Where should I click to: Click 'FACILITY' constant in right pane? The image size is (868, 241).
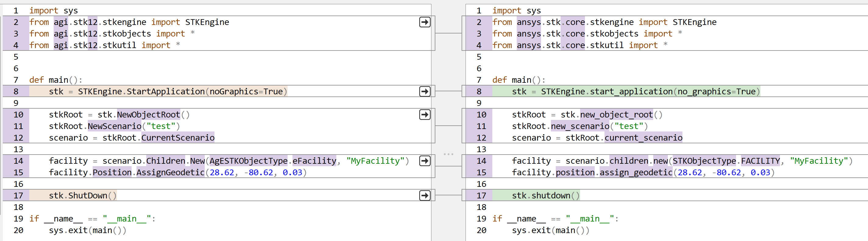coord(760,161)
